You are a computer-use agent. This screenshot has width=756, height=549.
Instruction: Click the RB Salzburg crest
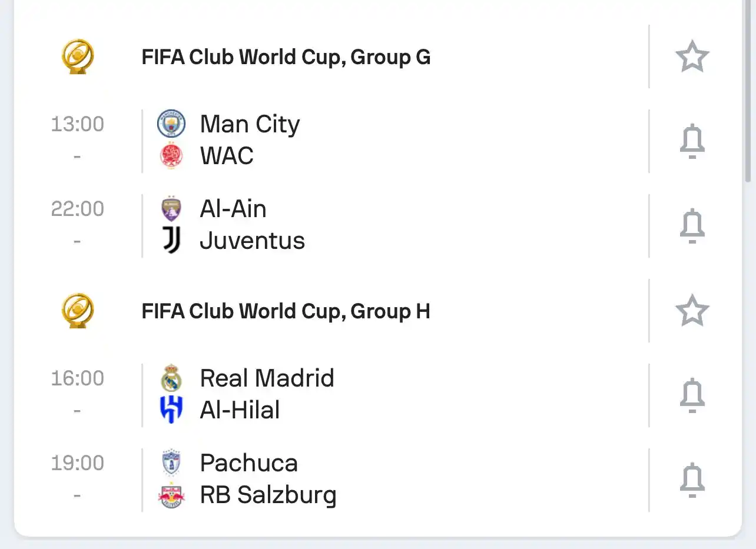tap(171, 495)
